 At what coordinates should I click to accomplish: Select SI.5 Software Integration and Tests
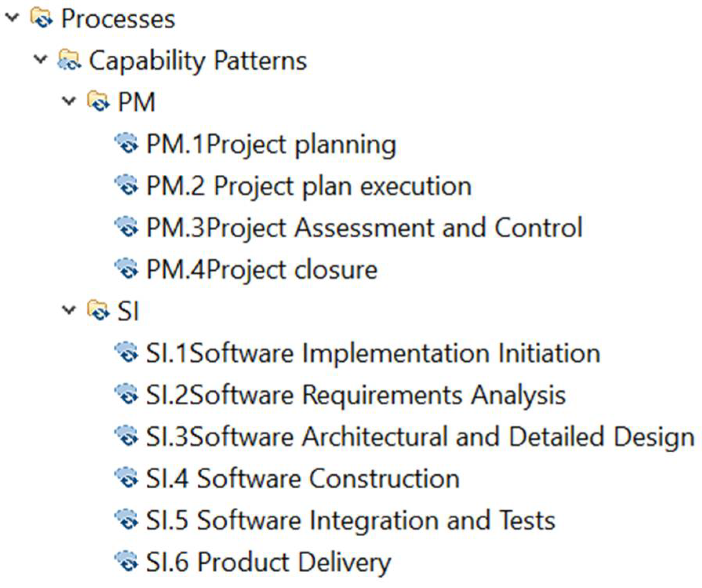coord(350,520)
